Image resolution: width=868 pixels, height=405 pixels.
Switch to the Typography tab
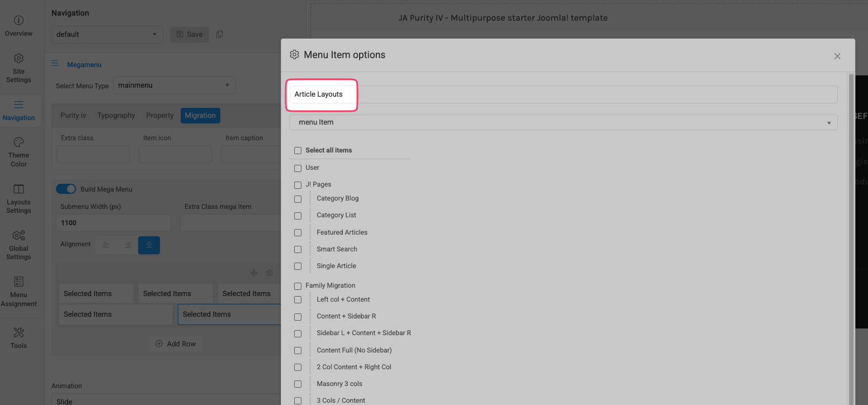116,116
